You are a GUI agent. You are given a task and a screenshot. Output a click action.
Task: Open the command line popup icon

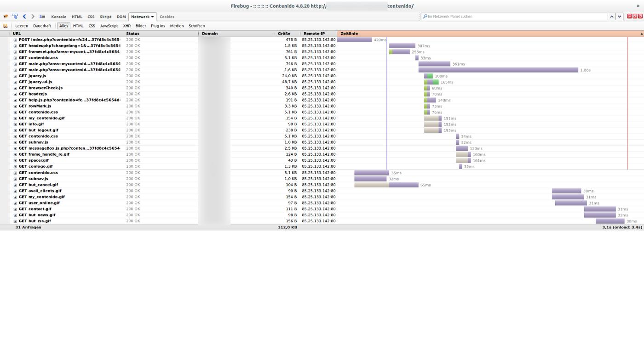(42, 17)
